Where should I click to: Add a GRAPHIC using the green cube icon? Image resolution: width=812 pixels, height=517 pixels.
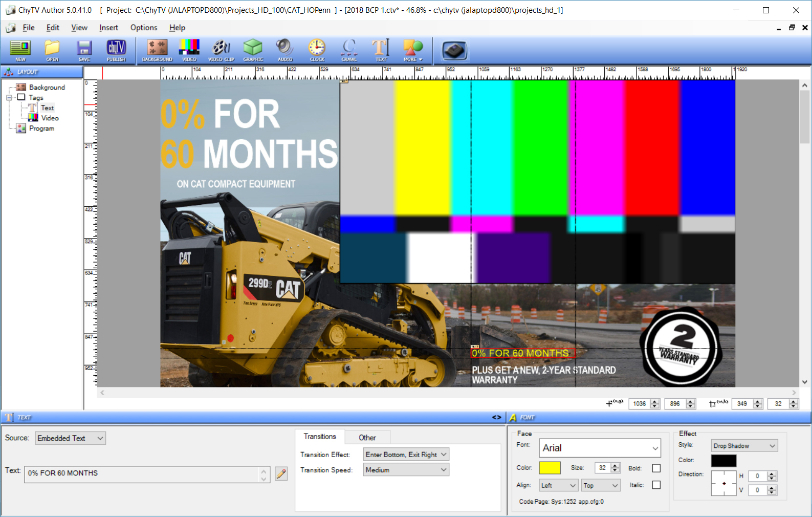pos(253,50)
